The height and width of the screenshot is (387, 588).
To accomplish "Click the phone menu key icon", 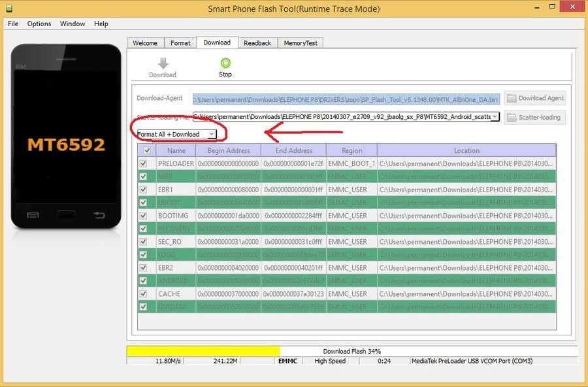I will tap(33, 215).
